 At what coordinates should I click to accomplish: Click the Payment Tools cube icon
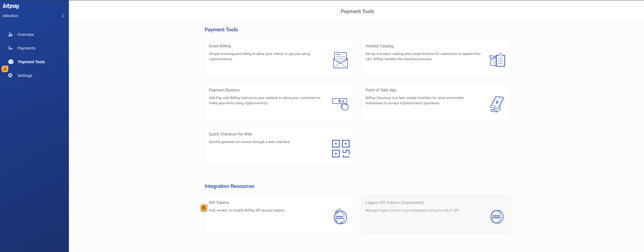click(x=11, y=62)
